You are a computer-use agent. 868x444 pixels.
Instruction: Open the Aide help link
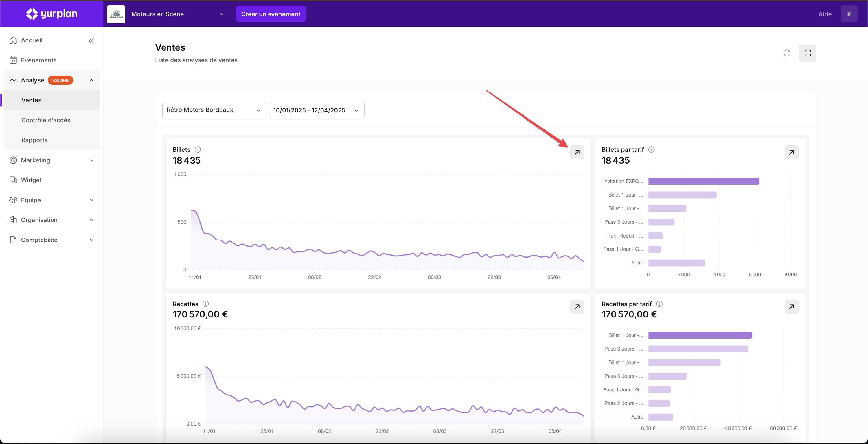coord(825,14)
